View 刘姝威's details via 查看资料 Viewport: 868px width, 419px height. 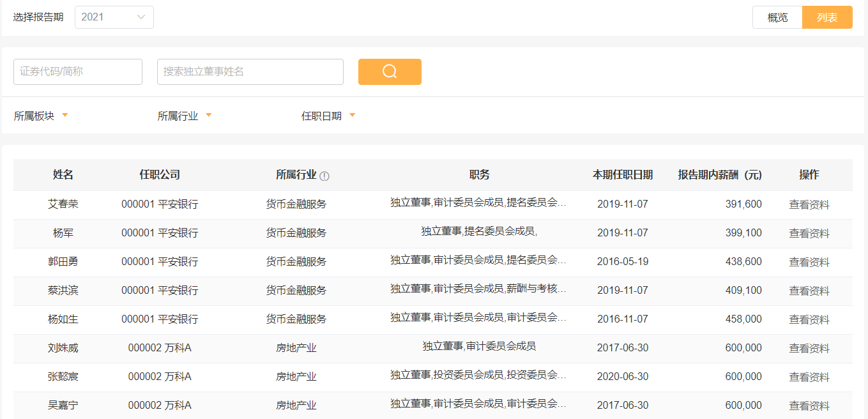(809, 348)
